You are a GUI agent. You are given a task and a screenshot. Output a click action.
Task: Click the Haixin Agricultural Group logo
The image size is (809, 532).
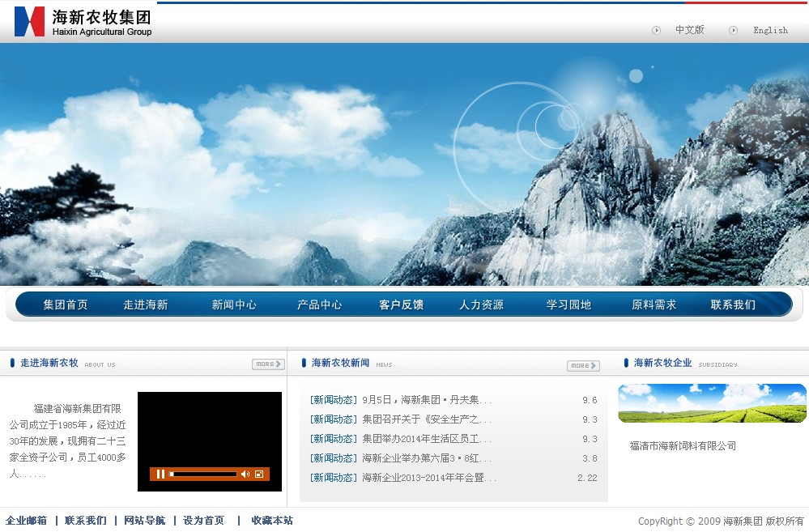click(x=83, y=22)
